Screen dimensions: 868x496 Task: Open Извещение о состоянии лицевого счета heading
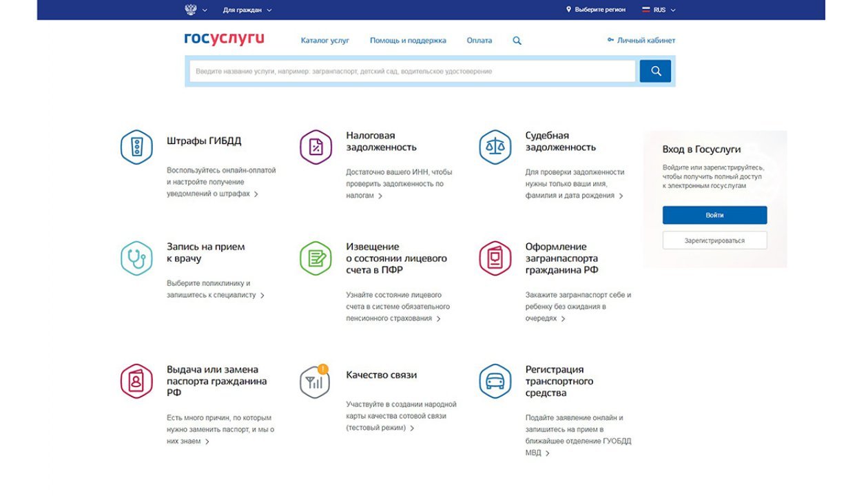coord(396,258)
